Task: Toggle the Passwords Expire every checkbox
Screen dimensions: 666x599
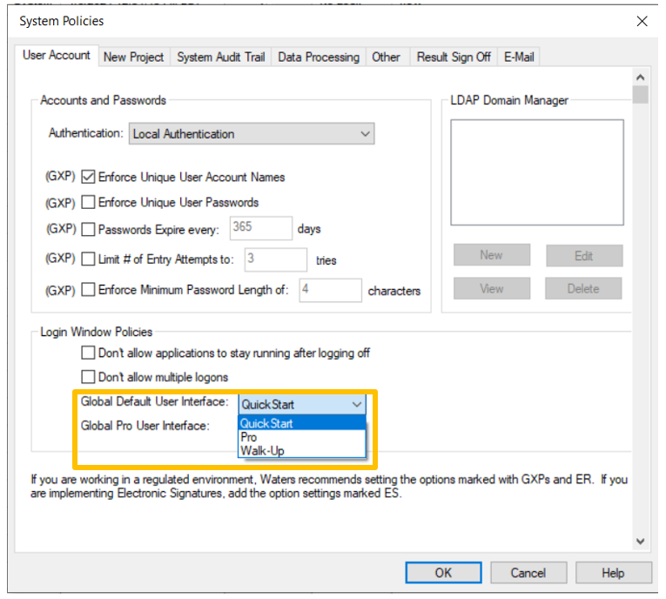Action: click(89, 229)
